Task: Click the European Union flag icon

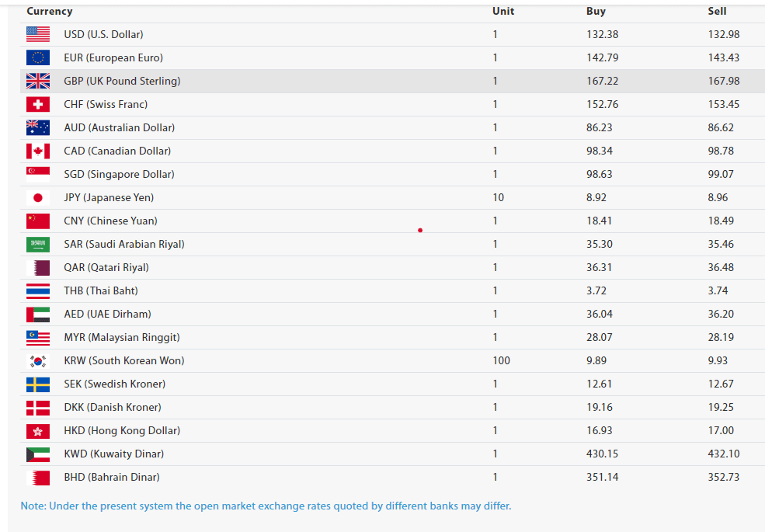Action: [x=37, y=57]
